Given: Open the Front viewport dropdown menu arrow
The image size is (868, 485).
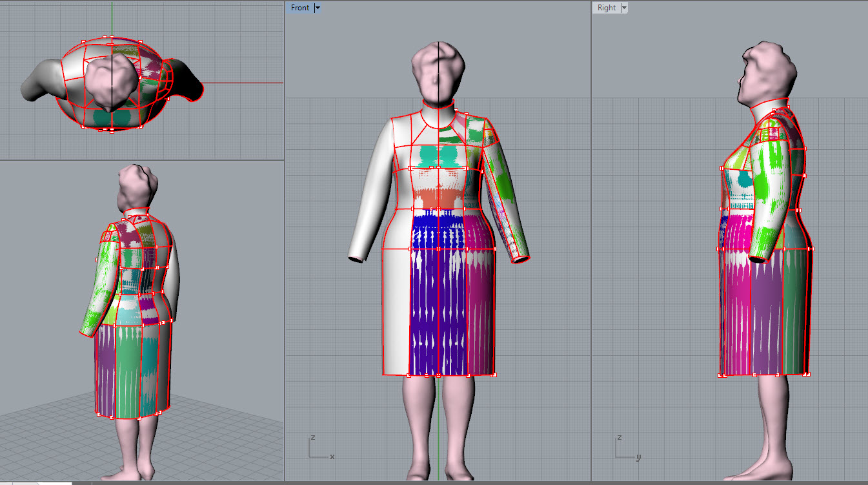Looking at the screenshot, I should point(318,8).
